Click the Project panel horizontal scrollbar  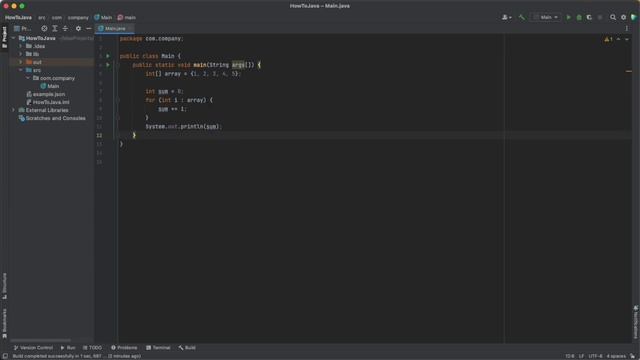pyautogui.click(x=40, y=340)
